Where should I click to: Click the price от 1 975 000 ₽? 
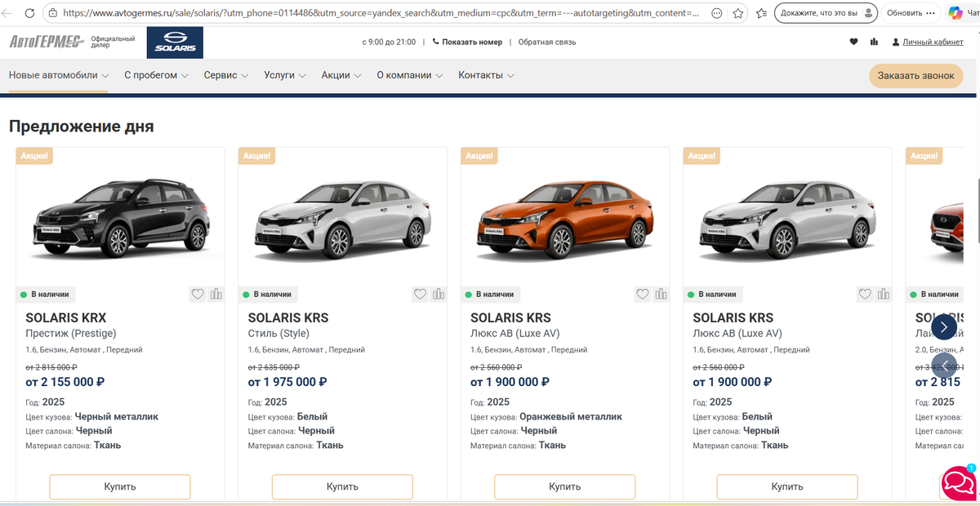pyautogui.click(x=287, y=381)
